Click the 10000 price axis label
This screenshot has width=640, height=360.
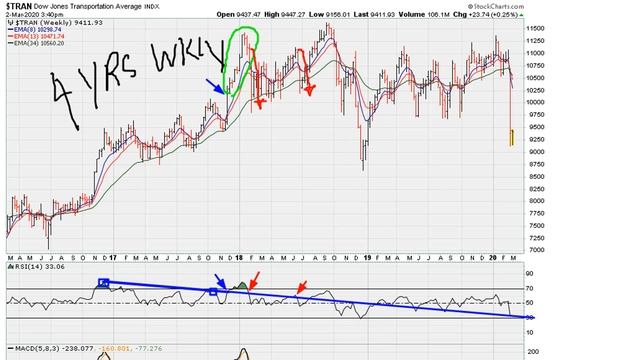pyautogui.click(x=535, y=102)
